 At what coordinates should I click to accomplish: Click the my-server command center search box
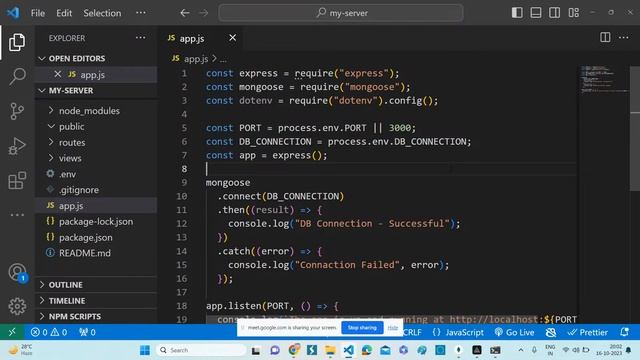tap(341, 13)
